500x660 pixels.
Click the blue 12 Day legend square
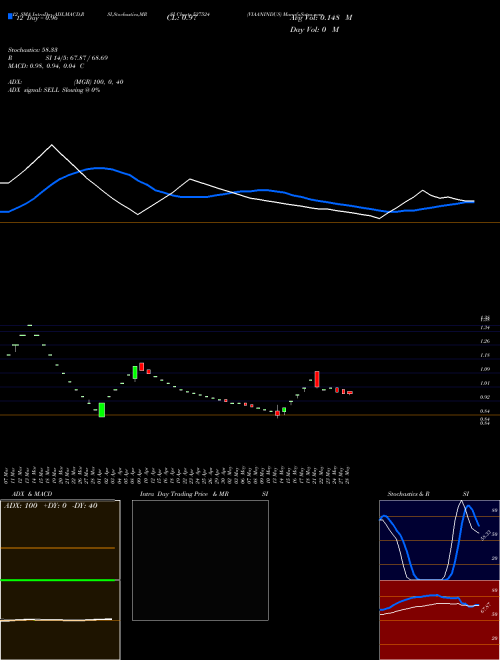[x=10, y=16]
